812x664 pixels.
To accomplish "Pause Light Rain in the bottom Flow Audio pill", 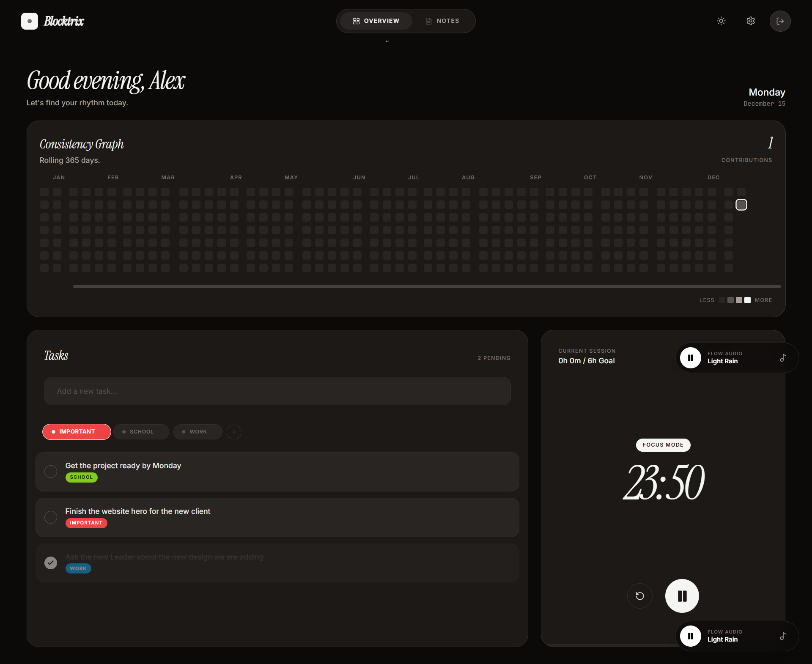I will pyautogui.click(x=690, y=636).
